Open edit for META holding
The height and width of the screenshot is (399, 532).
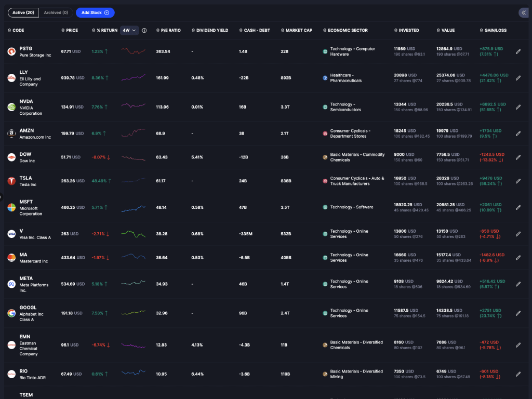(518, 284)
